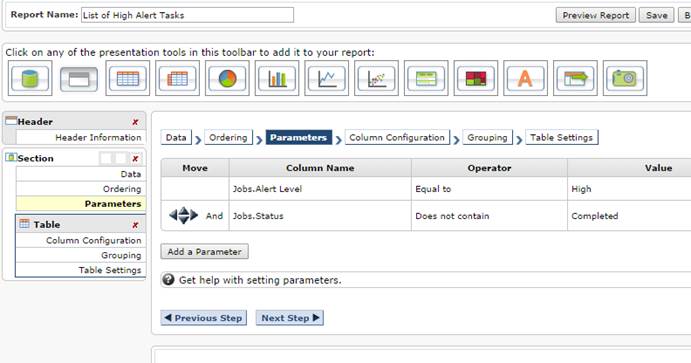Add a bar chart to the report
The width and height of the screenshot is (691, 363).
tap(277, 78)
